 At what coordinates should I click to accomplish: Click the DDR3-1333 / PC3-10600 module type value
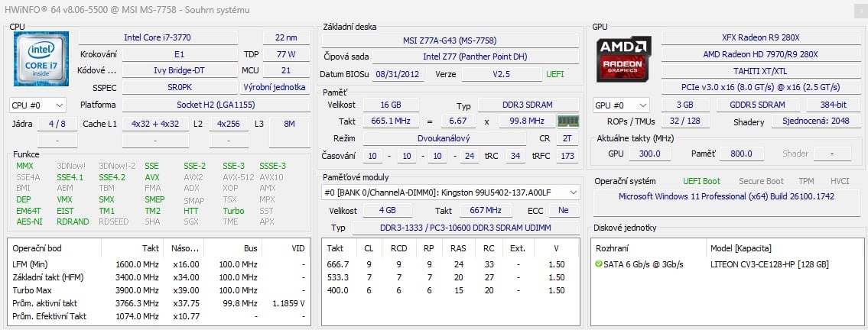[465, 228]
